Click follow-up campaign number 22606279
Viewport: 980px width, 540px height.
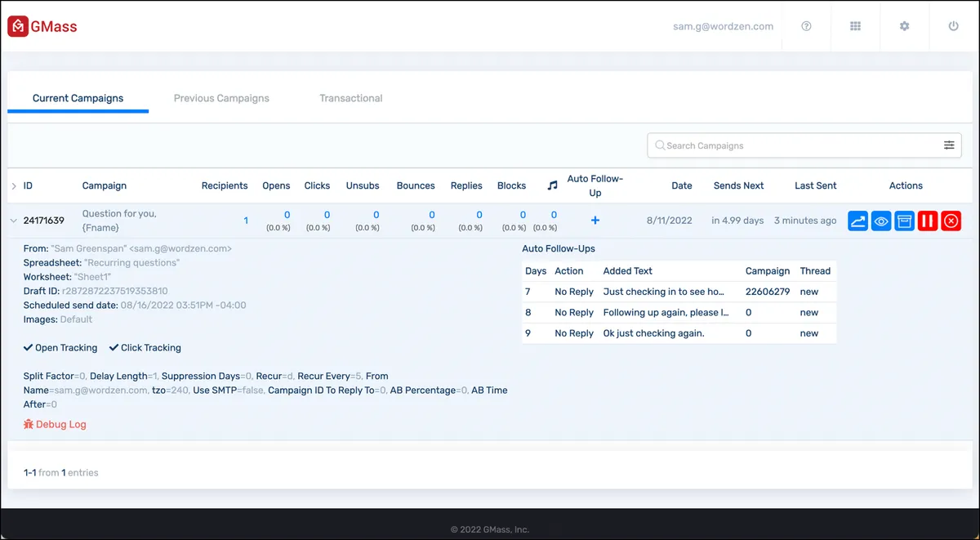tap(768, 292)
